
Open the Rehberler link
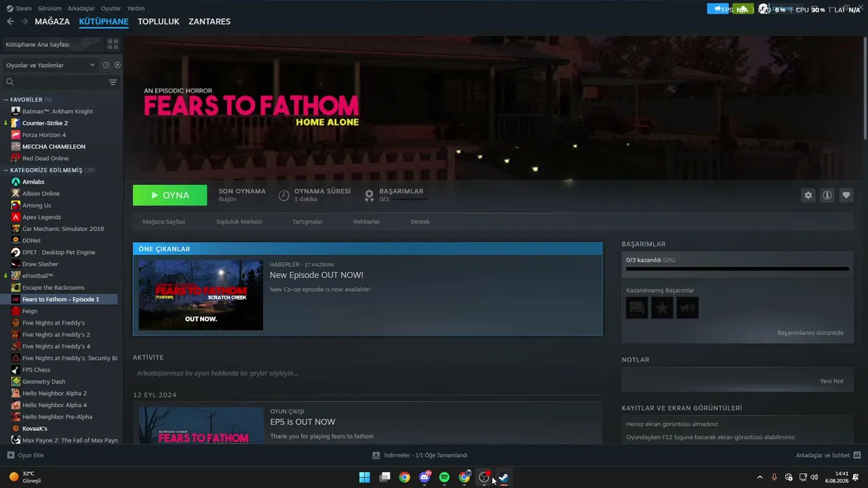coord(366,222)
